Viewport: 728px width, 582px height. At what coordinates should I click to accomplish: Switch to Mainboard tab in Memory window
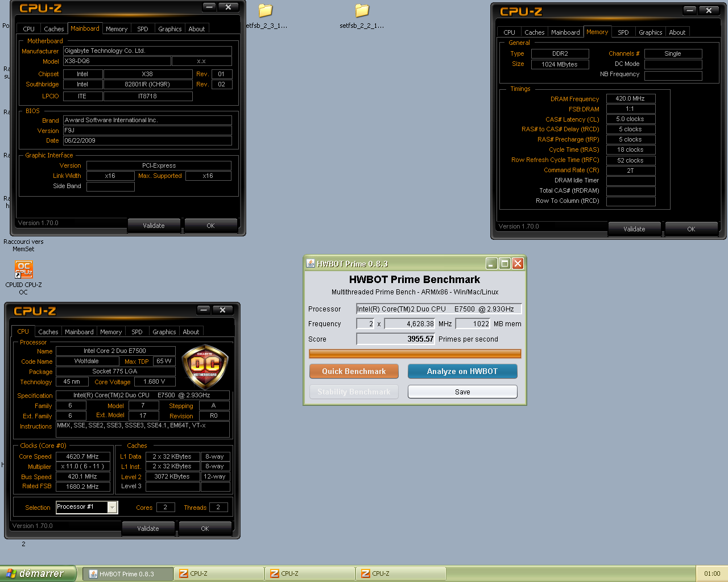pyautogui.click(x=565, y=32)
